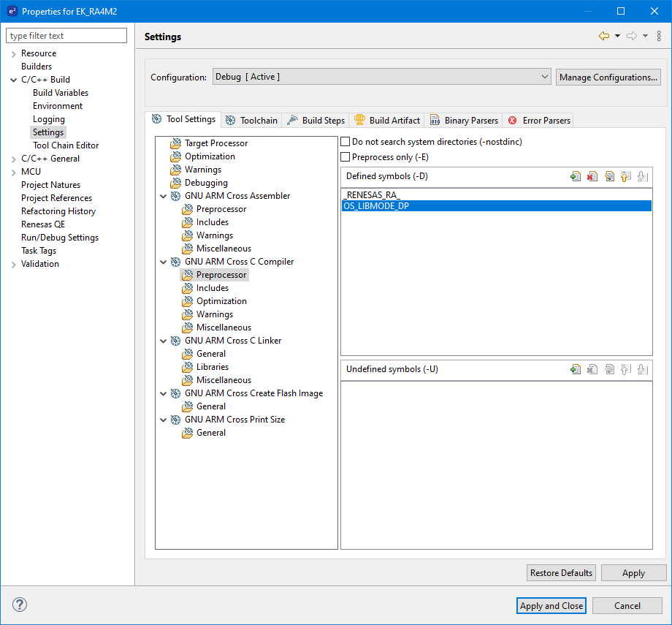Collapse the GNU ARM Cross Assembler node

(163, 196)
